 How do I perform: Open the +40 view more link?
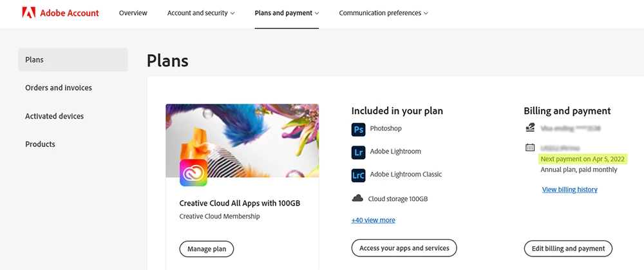pos(374,220)
